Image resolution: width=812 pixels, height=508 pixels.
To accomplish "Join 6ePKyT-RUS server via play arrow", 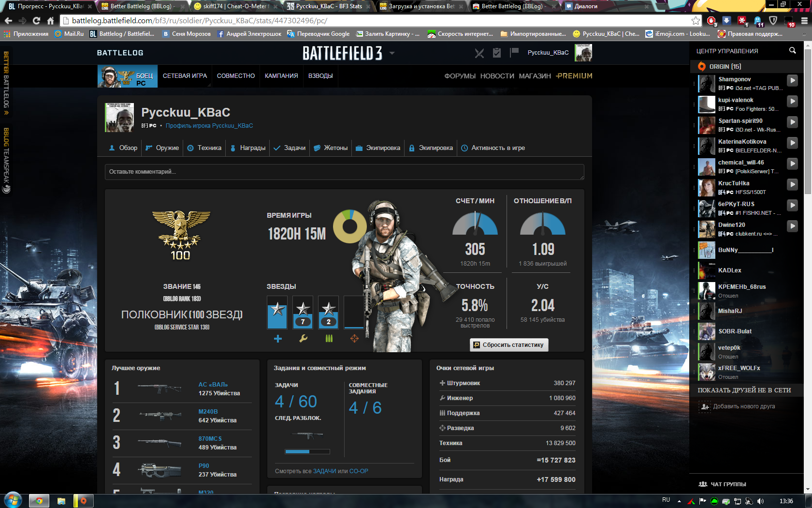I will [792, 205].
